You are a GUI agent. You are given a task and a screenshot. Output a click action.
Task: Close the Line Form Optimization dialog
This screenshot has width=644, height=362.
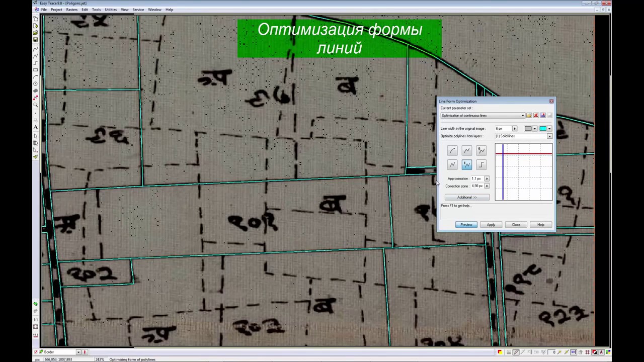pyautogui.click(x=551, y=101)
